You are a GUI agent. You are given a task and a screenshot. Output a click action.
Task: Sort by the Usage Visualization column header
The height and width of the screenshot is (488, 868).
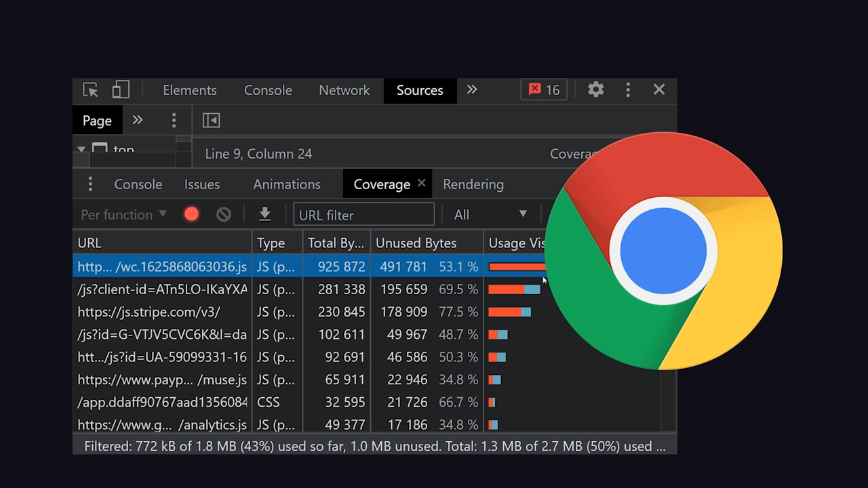pyautogui.click(x=517, y=243)
